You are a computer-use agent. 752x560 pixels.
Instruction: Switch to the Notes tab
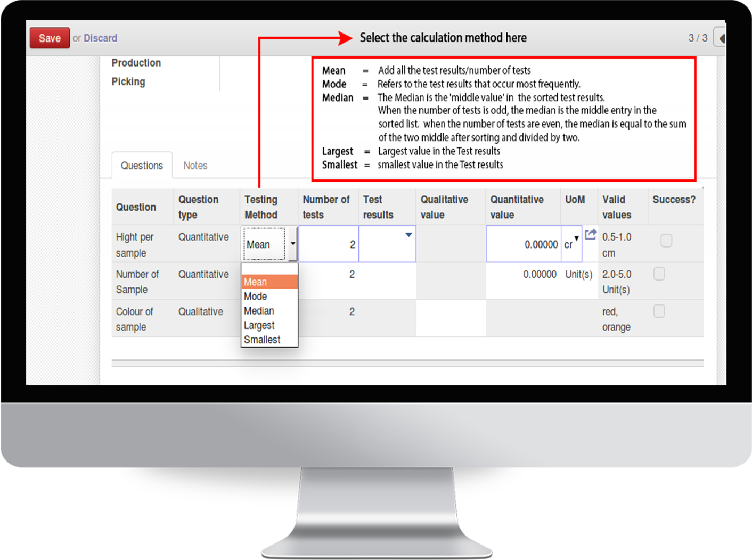[195, 166]
